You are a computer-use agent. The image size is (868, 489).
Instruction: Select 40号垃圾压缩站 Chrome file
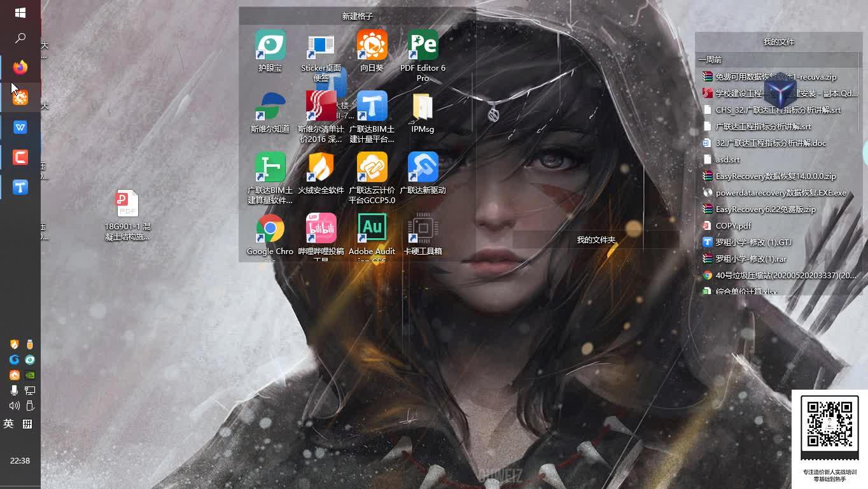click(780, 276)
